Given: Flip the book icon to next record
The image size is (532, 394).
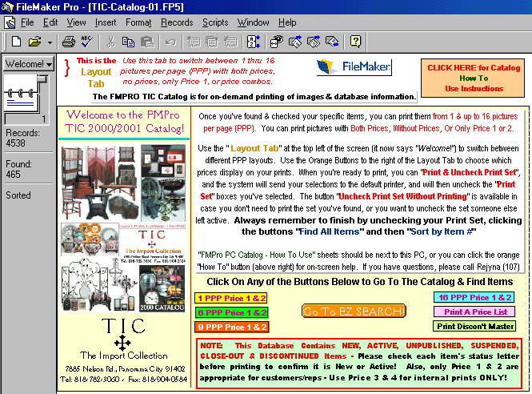Looking at the screenshot, I should pyautogui.click(x=20, y=102).
